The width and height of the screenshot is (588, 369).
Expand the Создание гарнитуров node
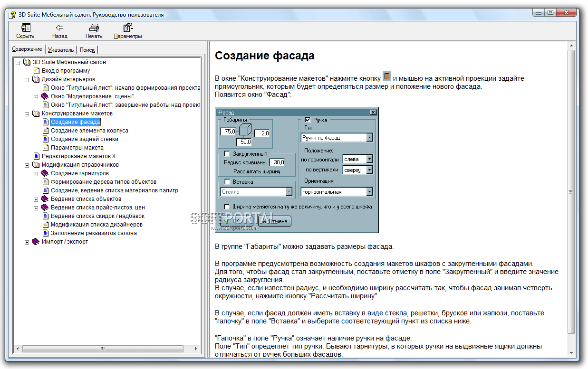pyautogui.click(x=36, y=174)
